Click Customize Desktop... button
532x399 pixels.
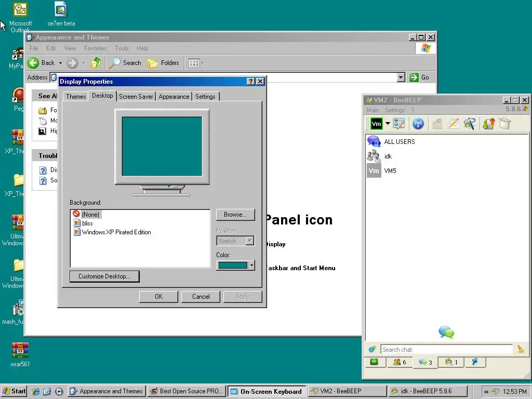tap(104, 276)
